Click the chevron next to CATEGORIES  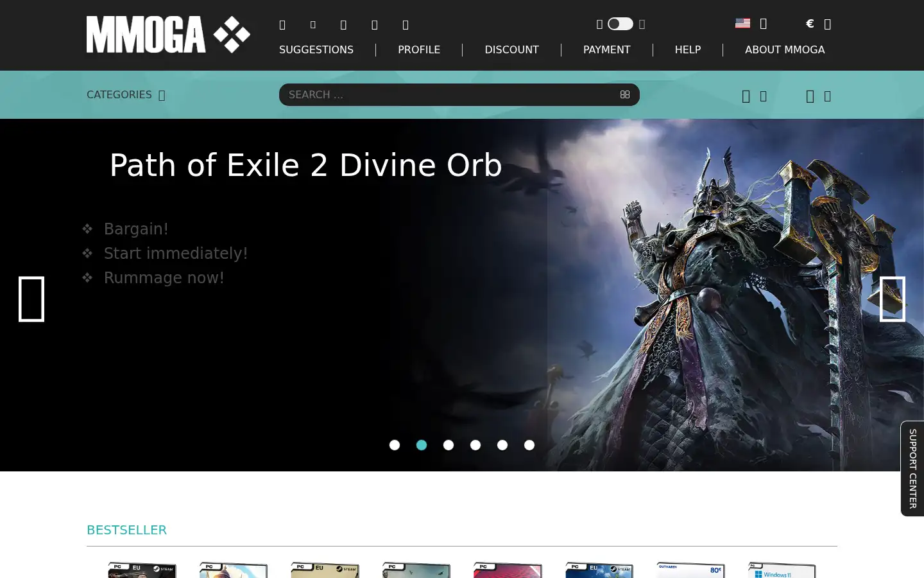tap(162, 96)
